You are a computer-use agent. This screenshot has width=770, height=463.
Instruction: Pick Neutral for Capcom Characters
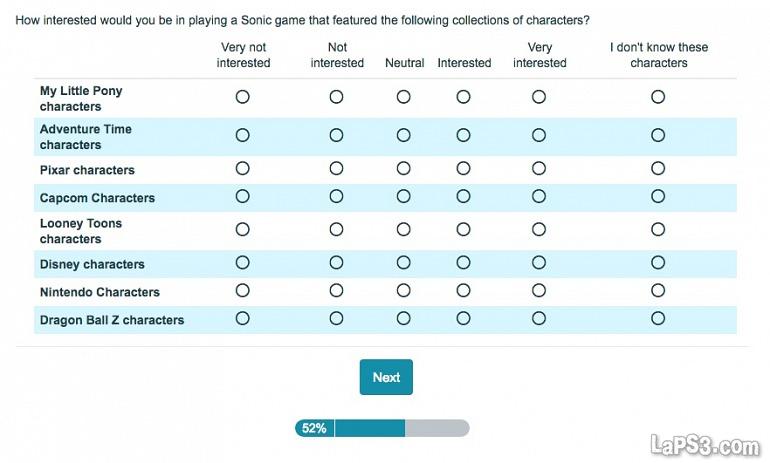click(404, 197)
